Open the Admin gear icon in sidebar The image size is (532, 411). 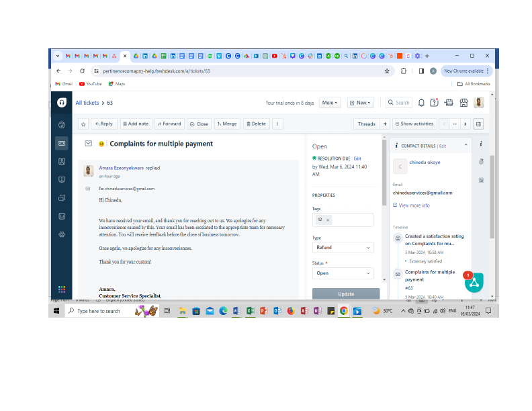(x=62, y=234)
